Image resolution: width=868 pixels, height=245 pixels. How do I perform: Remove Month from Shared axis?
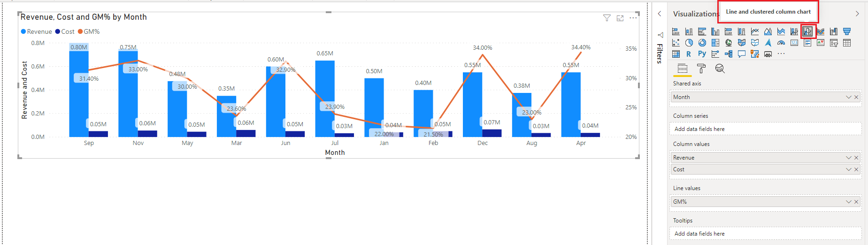pyautogui.click(x=856, y=97)
